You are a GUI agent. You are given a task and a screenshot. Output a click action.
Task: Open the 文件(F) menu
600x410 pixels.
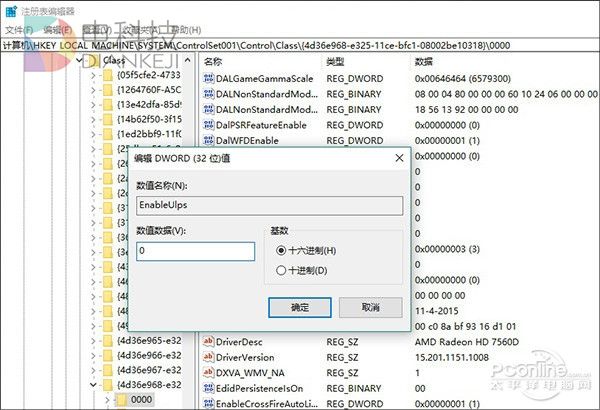coord(19,30)
